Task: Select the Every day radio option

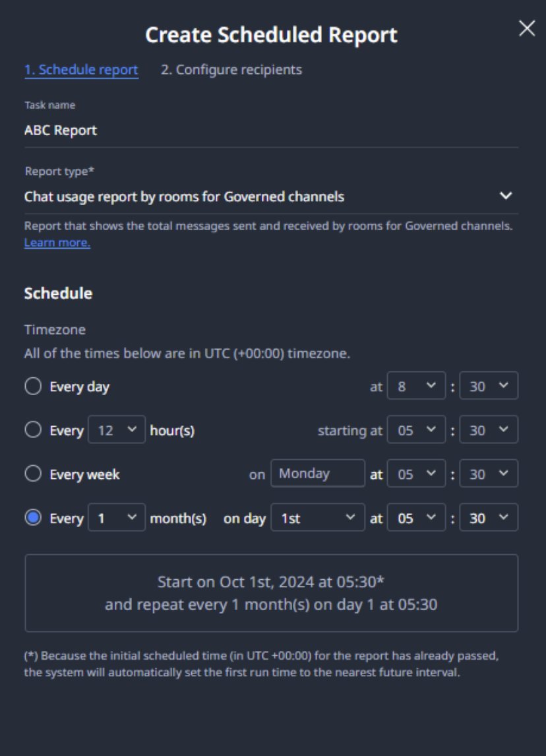Action: tap(33, 386)
